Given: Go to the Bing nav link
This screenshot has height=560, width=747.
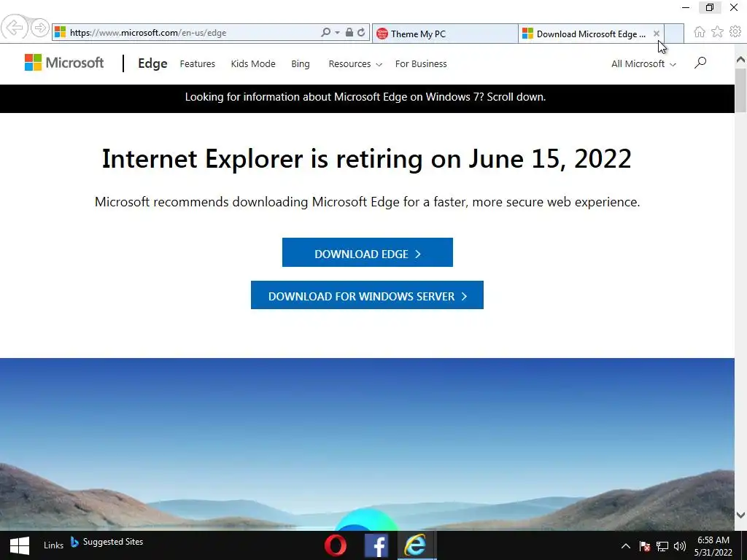Looking at the screenshot, I should [x=300, y=64].
